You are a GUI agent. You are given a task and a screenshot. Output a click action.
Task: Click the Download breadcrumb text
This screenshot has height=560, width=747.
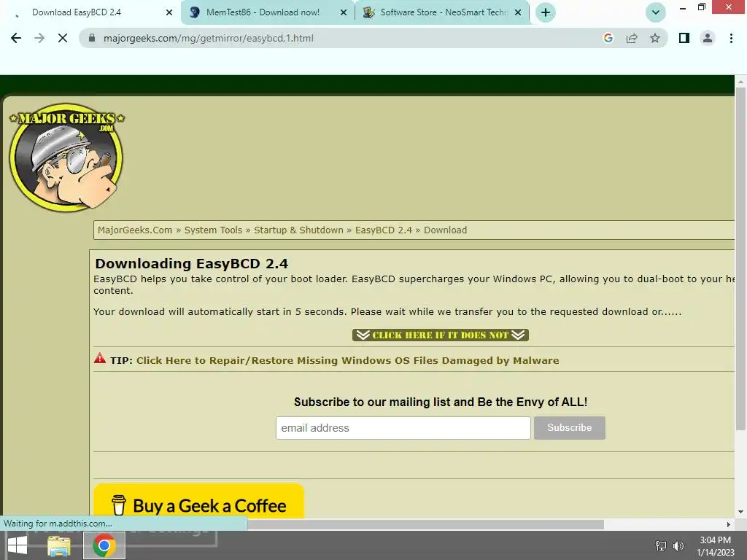pos(446,230)
